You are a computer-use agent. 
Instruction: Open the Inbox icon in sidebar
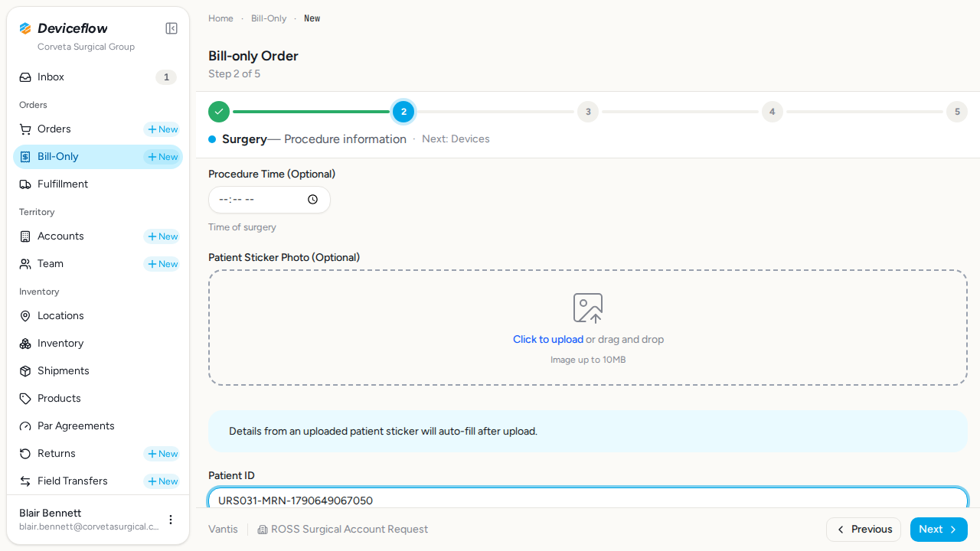(25, 77)
